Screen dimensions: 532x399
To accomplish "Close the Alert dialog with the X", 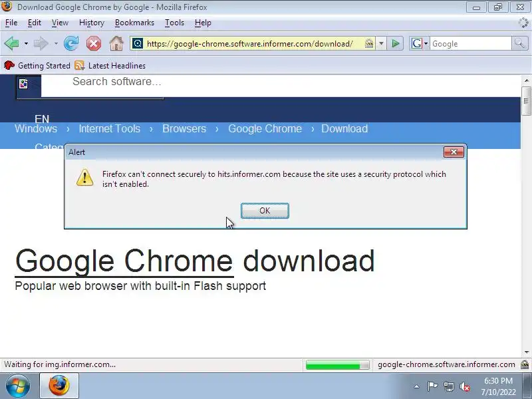I will point(454,152).
